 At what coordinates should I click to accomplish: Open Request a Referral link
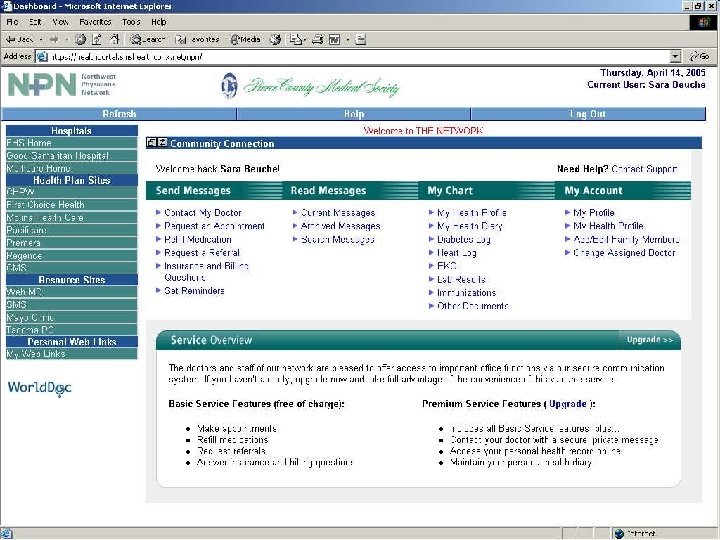click(202, 253)
